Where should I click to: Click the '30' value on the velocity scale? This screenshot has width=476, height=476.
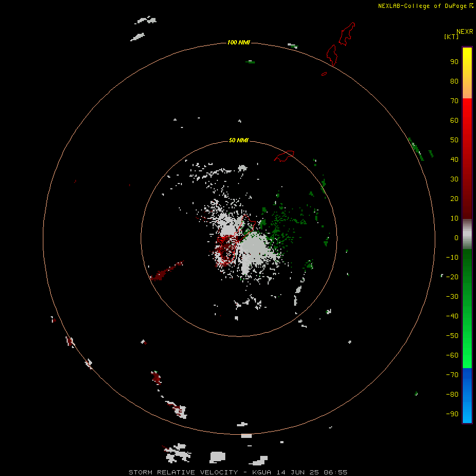454,179
